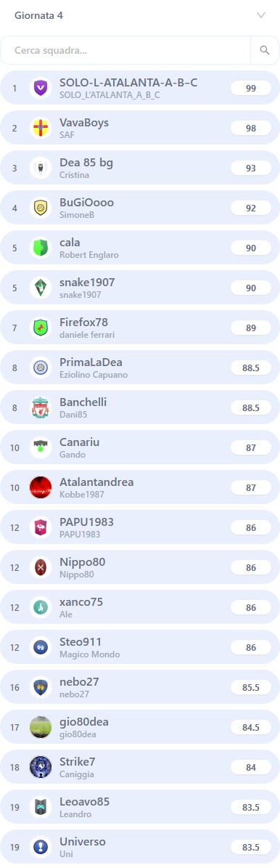Select the Firefox78 team row

click(x=140, y=328)
